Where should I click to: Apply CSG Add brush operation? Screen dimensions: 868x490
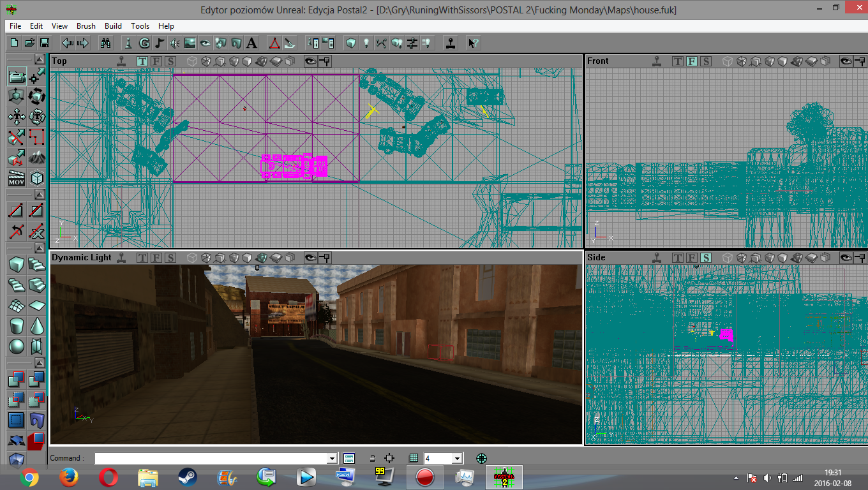point(17,379)
